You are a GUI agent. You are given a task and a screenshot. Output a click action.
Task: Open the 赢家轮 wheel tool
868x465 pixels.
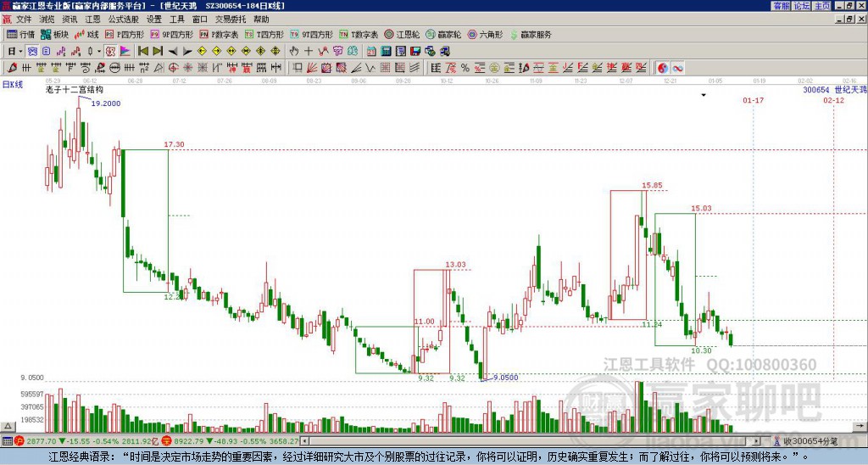(443, 34)
